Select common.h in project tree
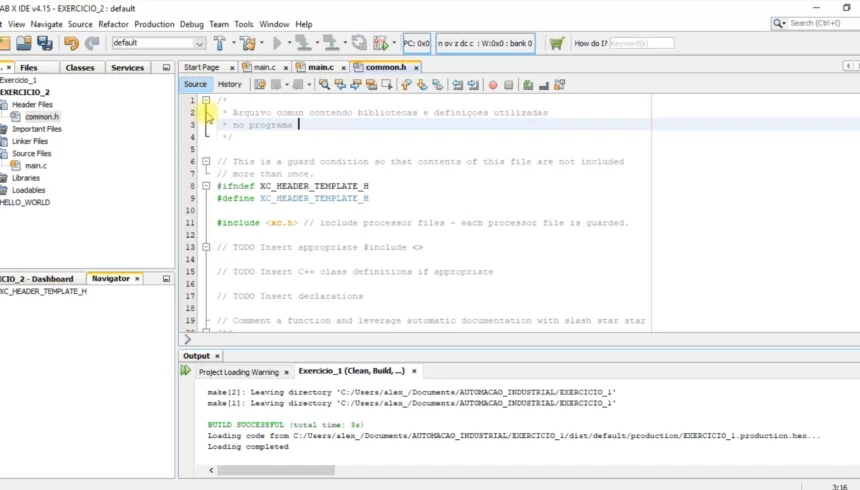The image size is (860, 490). tap(42, 116)
